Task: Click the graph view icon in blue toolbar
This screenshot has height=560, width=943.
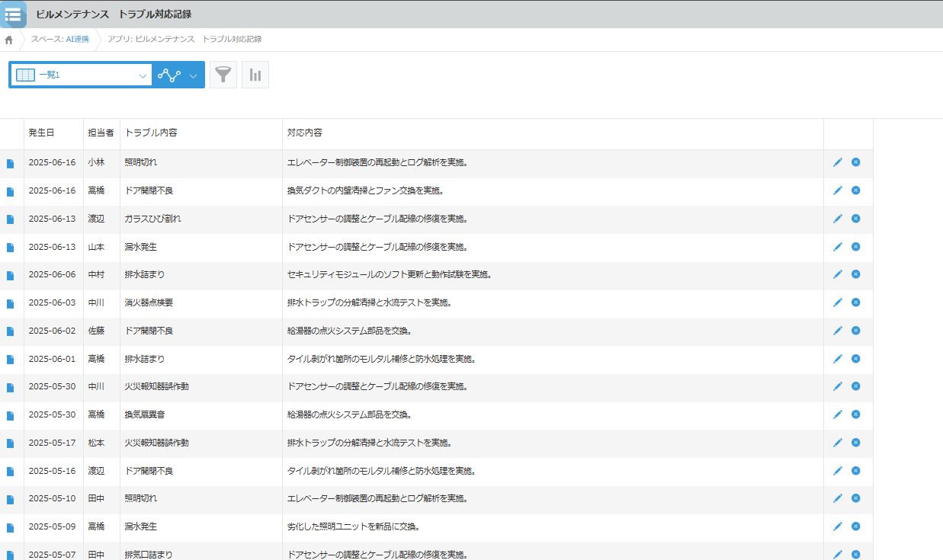Action: coord(169,75)
